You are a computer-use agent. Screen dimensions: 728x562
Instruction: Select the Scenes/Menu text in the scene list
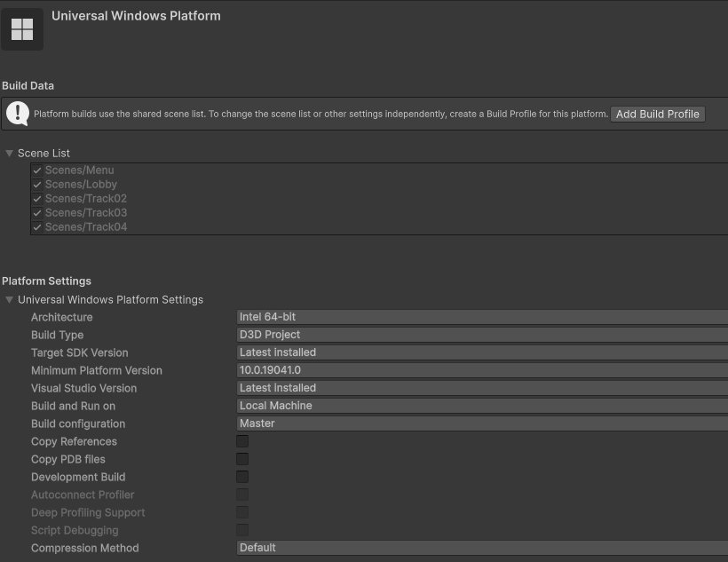79,170
